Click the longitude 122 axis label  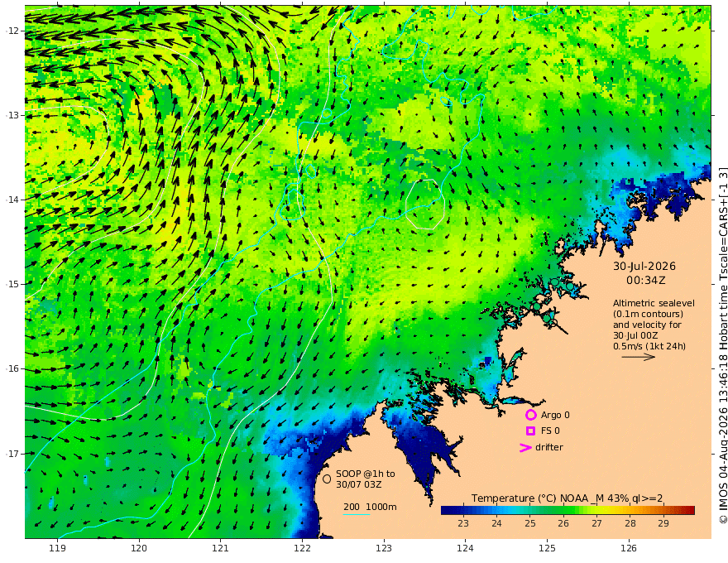302,549
